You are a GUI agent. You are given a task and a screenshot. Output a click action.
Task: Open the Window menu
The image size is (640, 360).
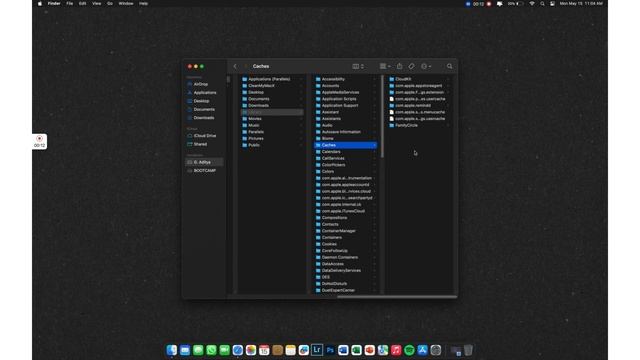click(126, 3)
